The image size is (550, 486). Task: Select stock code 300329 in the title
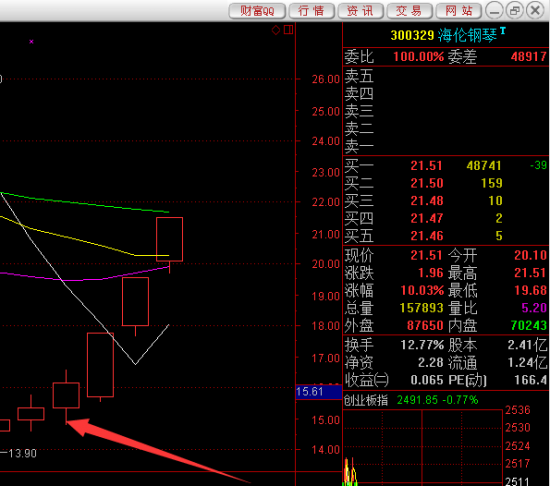(x=412, y=35)
